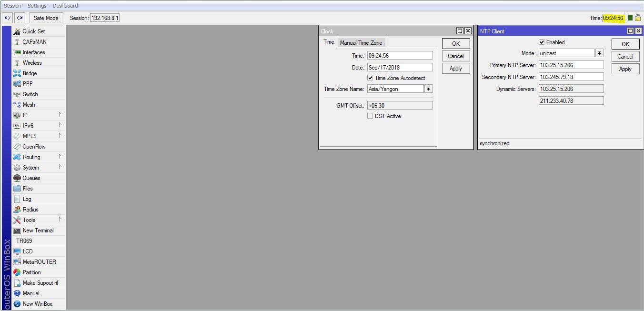Click Primary NTP Server field
The width and height of the screenshot is (644, 311).
[x=571, y=65]
